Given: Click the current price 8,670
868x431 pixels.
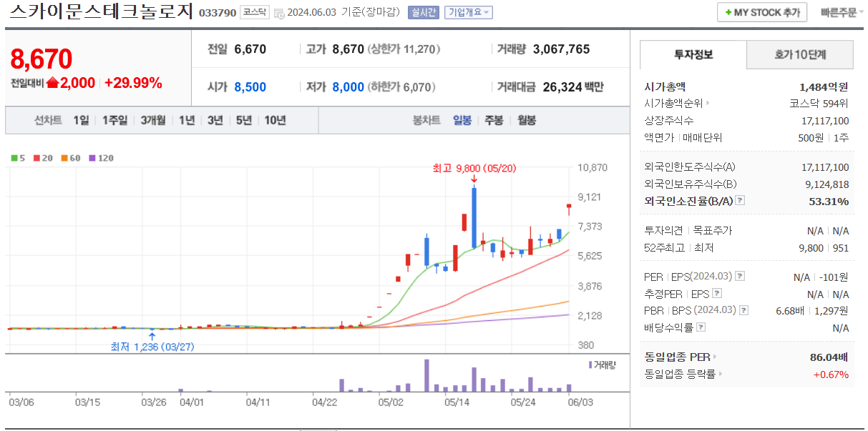Looking at the screenshot, I should 42,60.
